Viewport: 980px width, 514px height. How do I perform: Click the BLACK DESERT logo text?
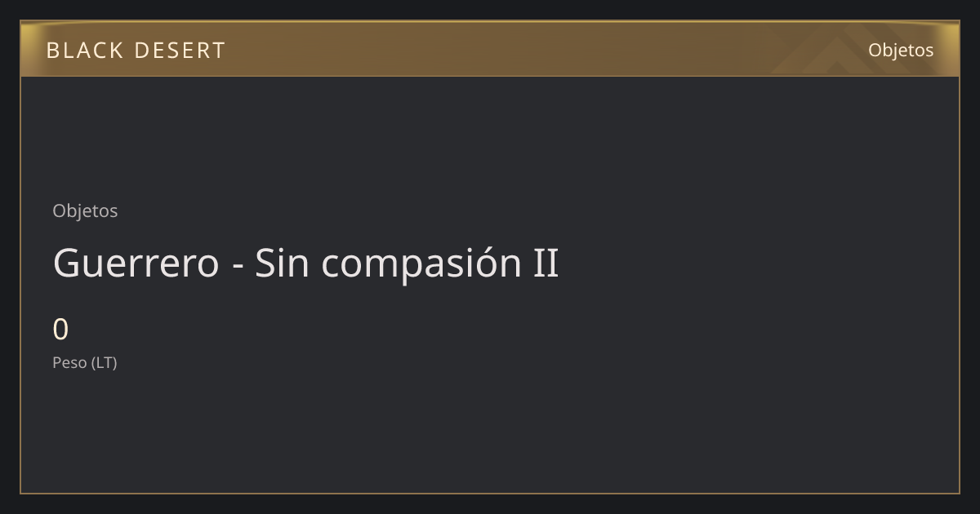pos(136,51)
